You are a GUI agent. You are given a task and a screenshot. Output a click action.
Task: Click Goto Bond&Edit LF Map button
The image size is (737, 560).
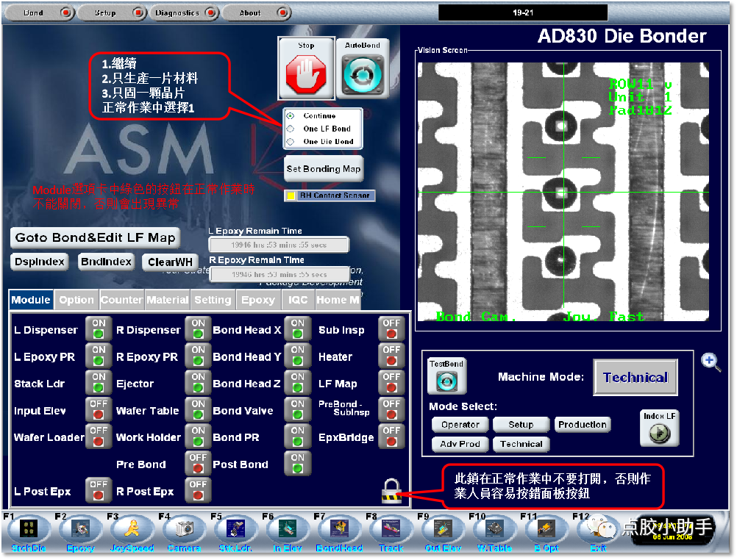click(x=96, y=237)
